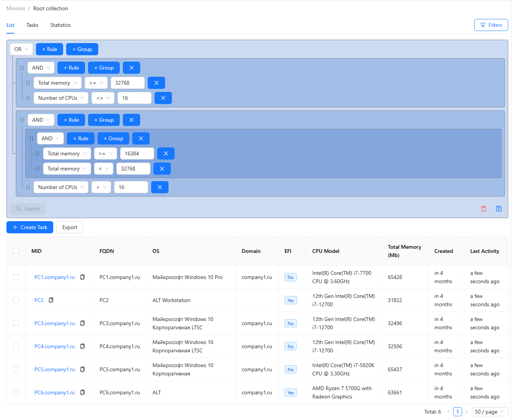The height and width of the screenshot is (420, 512).
Task: Click the Total Memory (Mb) column header
Action: pyautogui.click(x=405, y=251)
